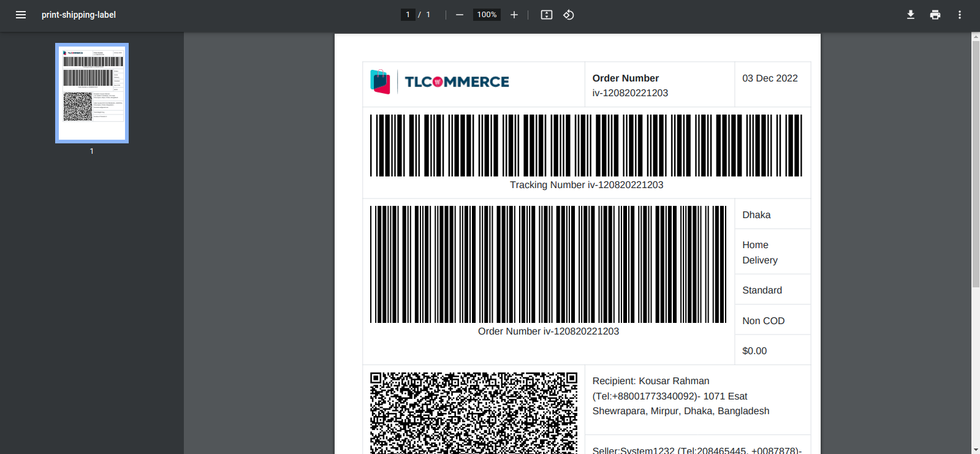
Task: Click the Order Number heading text
Action: pos(625,78)
